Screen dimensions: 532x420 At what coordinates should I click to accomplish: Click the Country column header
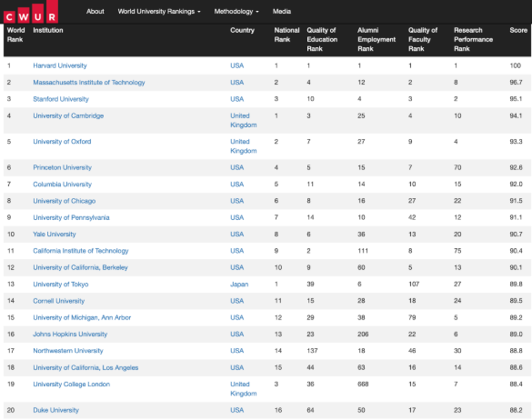click(x=242, y=30)
